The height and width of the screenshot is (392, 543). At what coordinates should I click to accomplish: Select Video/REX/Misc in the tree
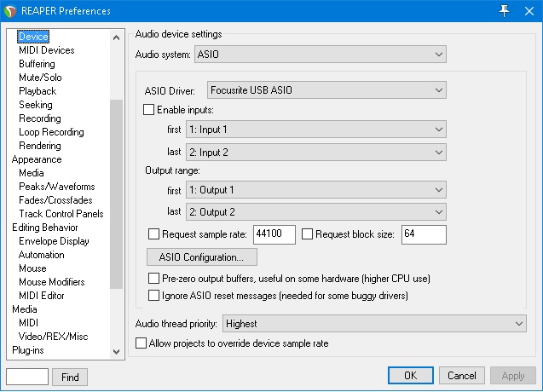tap(54, 337)
